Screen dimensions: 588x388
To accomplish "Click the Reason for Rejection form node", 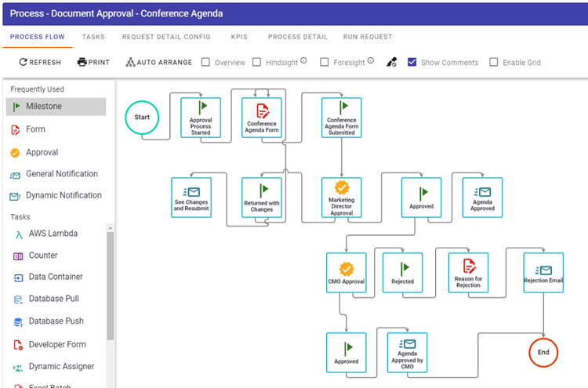I will 468,272.
